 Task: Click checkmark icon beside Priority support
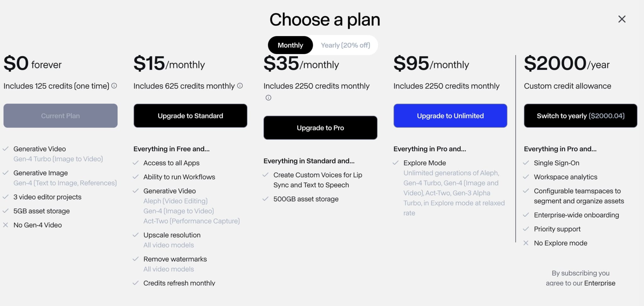(526, 229)
